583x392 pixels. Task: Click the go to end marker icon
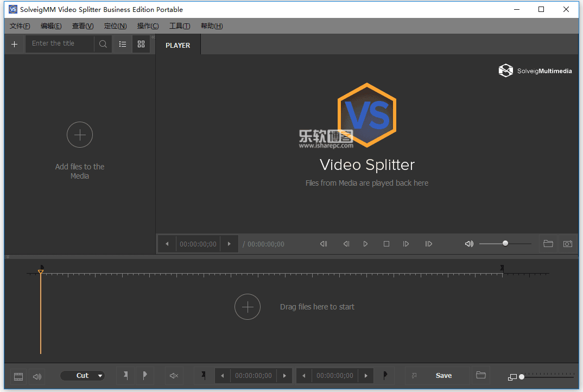coord(385,376)
